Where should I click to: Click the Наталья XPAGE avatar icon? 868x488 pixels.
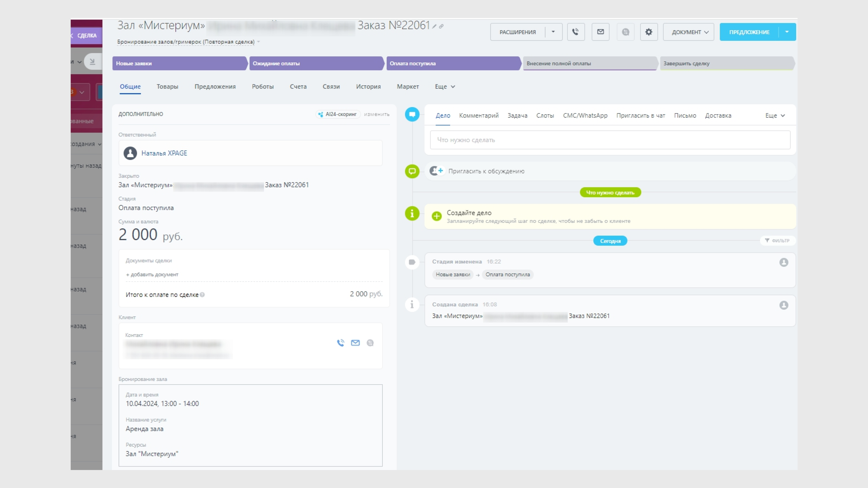click(x=130, y=153)
